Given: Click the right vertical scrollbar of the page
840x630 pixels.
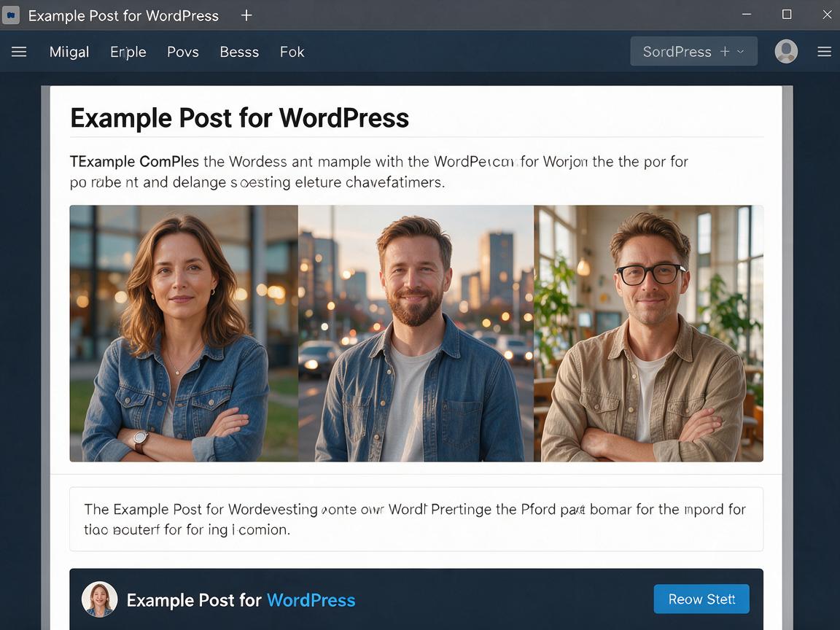Looking at the screenshot, I should tap(787, 358).
